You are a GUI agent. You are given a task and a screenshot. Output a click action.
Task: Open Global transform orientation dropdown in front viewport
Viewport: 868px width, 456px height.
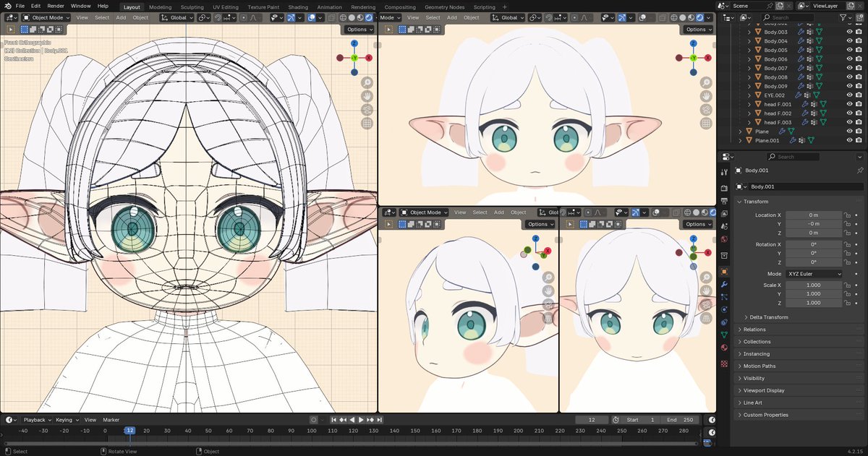tap(176, 17)
